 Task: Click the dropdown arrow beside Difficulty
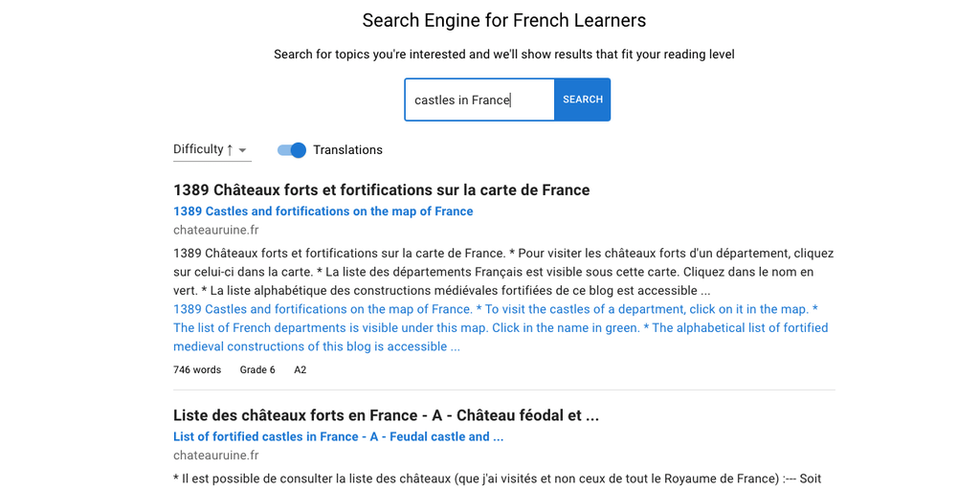tap(243, 150)
